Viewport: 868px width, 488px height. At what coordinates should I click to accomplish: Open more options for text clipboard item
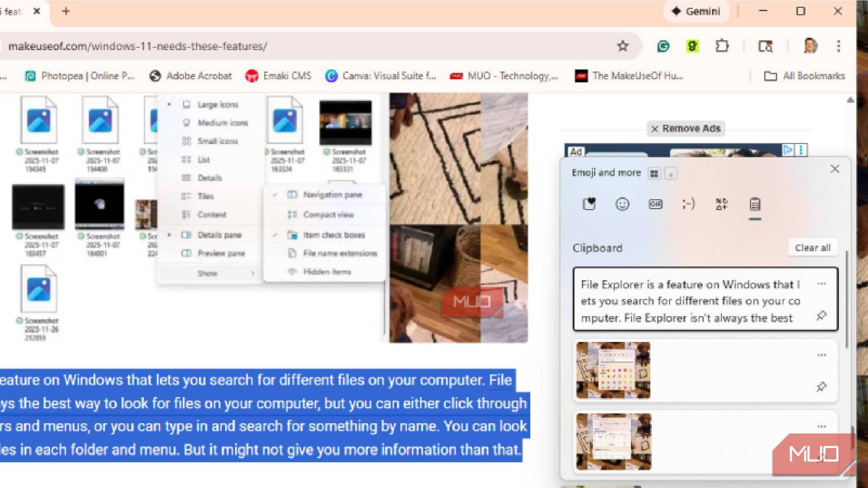pyautogui.click(x=822, y=284)
